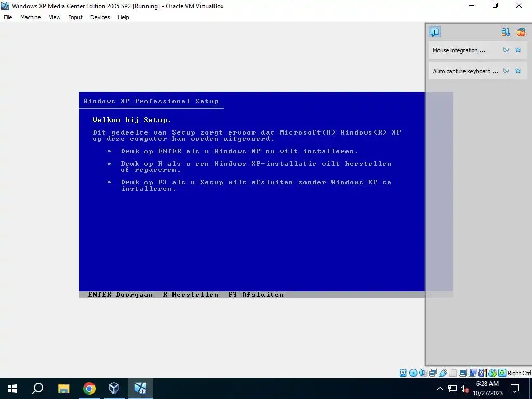Open the View menu
The image size is (532, 399).
click(55, 17)
